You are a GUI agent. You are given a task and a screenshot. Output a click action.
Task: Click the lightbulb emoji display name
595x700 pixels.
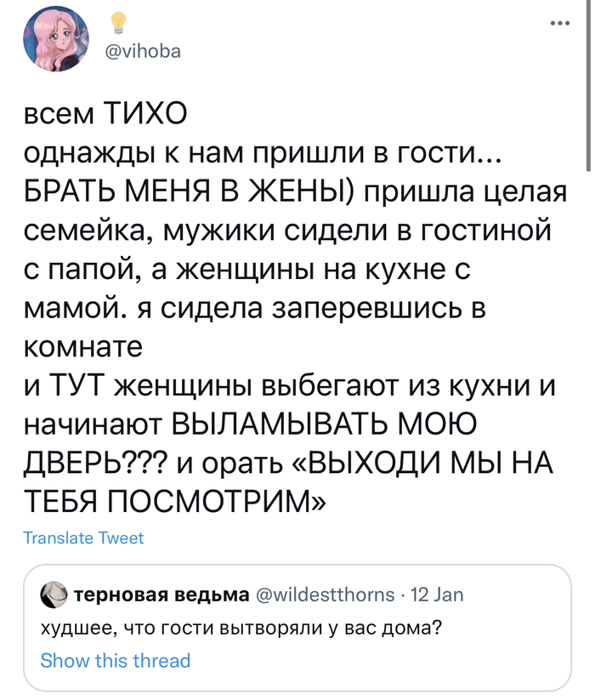point(118,23)
